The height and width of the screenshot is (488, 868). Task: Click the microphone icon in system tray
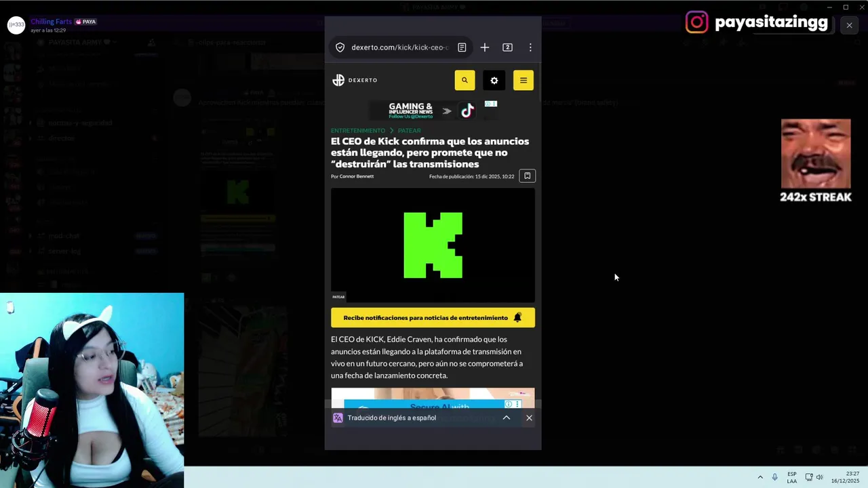click(775, 477)
